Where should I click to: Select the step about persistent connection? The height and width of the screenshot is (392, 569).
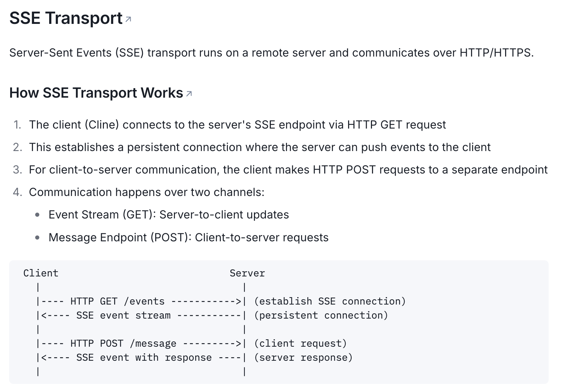coord(260,147)
